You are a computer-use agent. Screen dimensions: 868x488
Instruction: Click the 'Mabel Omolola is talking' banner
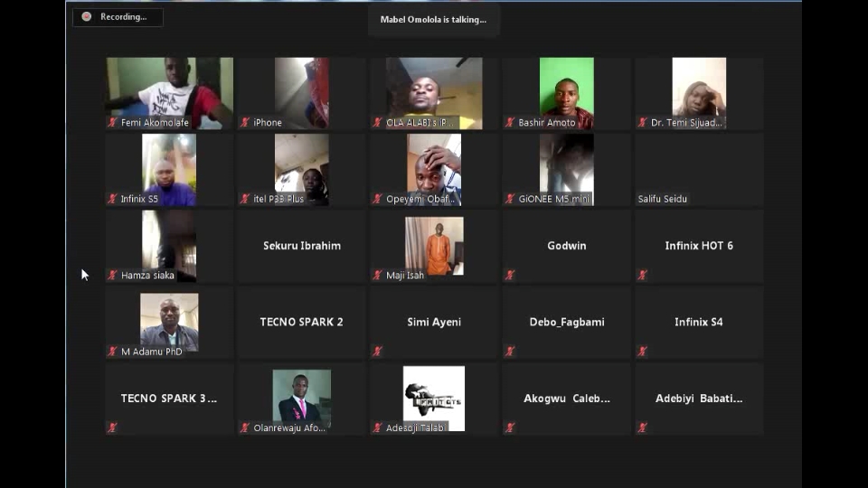point(433,19)
